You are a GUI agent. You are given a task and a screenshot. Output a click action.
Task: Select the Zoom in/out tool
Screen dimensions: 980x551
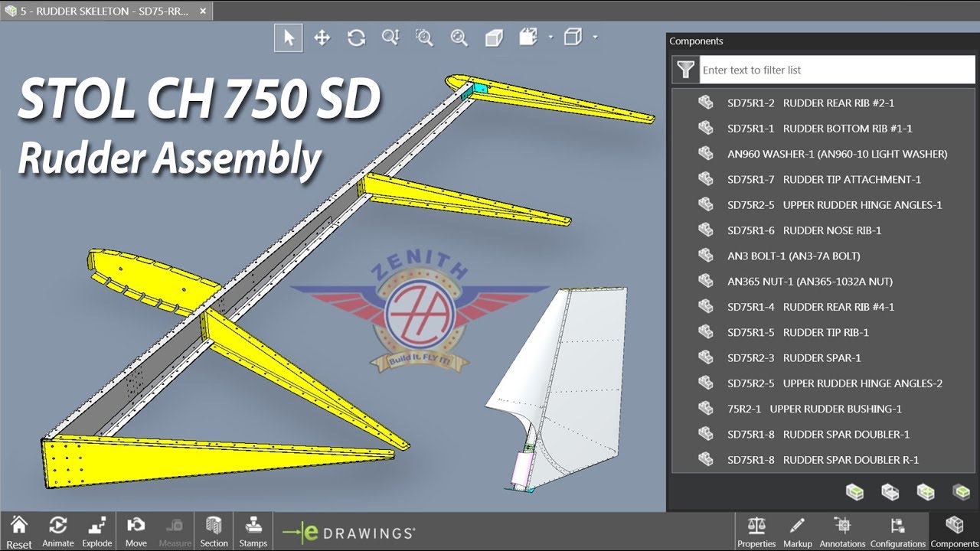[x=390, y=37]
